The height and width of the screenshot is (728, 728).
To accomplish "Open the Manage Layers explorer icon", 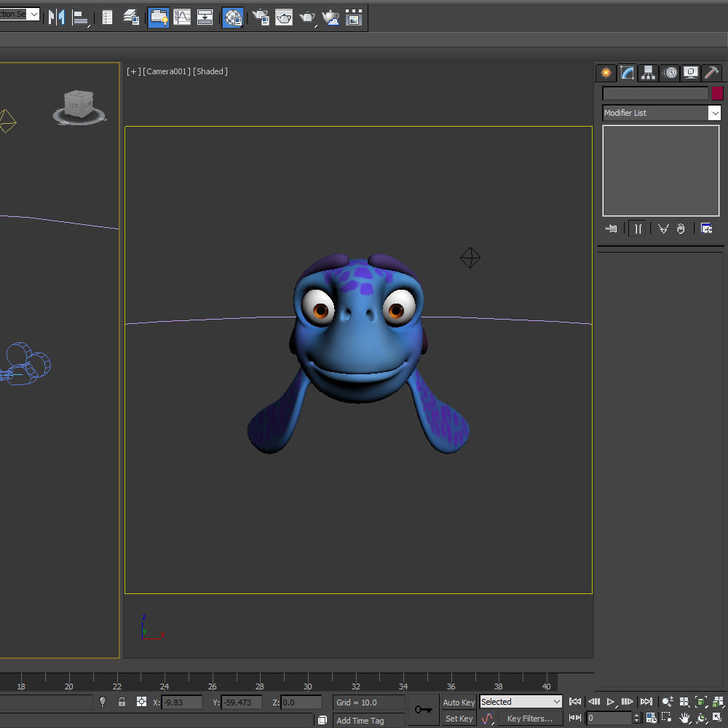I will click(x=131, y=17).
